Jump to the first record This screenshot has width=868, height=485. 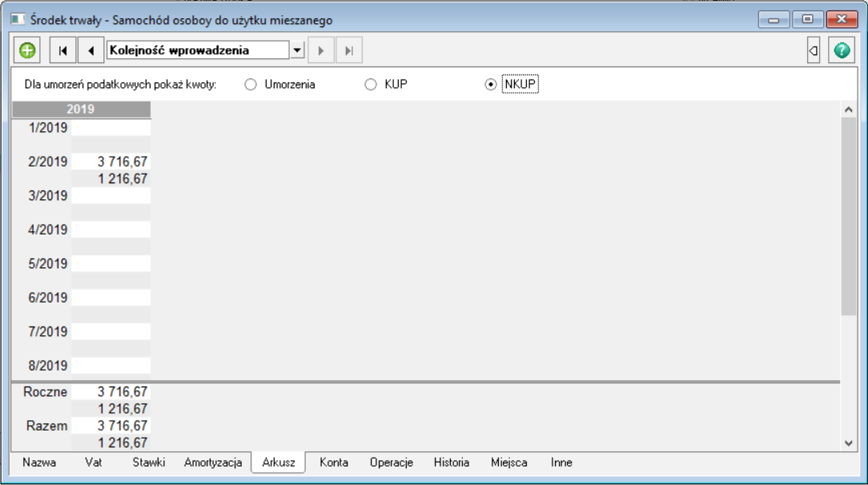62,50
